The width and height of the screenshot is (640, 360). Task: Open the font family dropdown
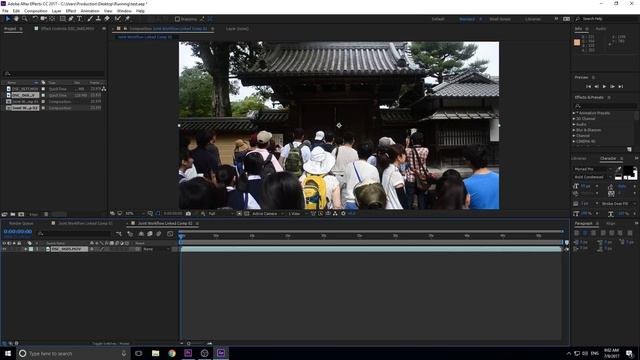(x=593, y=169)
